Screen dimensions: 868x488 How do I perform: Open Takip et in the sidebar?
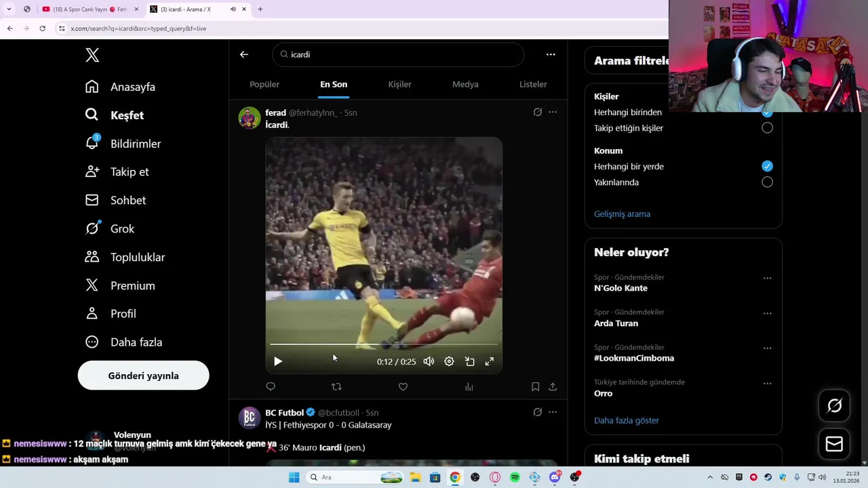pos(117,171)
